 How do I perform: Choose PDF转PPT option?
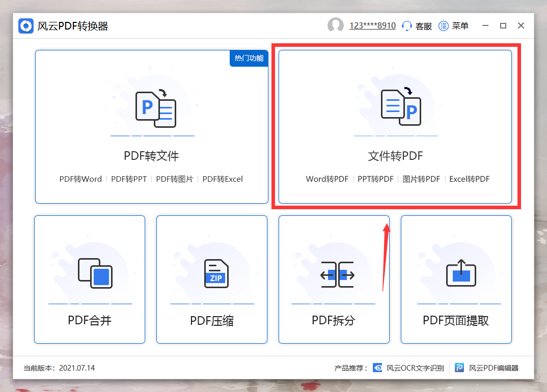129,179
